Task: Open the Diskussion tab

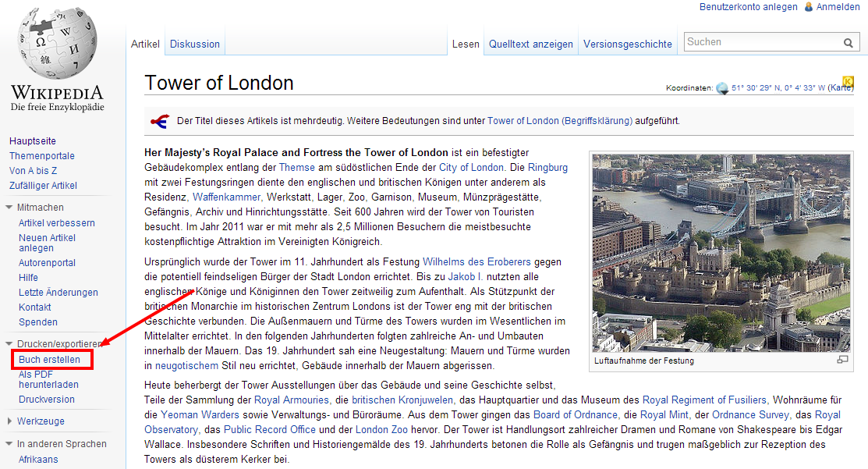Action: (195, 44)
